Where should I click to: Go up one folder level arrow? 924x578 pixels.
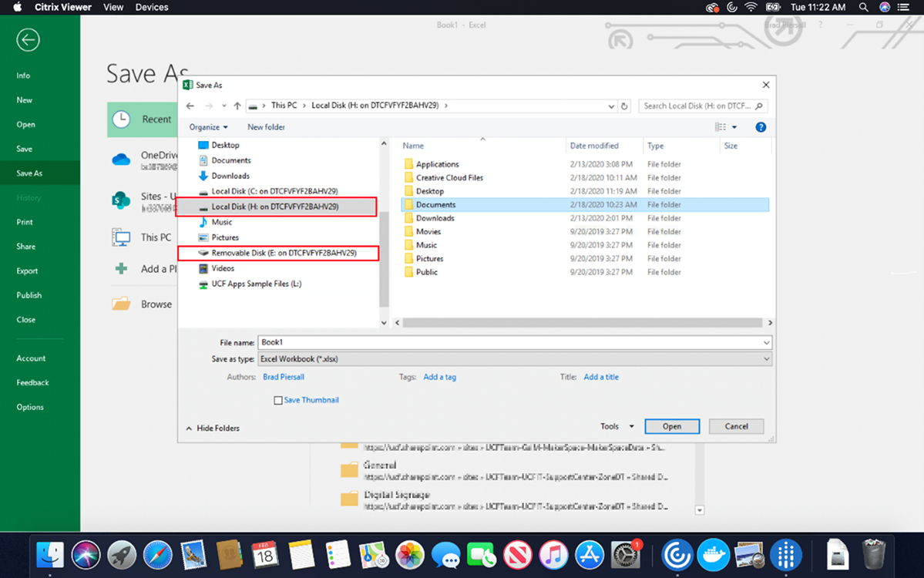pos(237,106)
